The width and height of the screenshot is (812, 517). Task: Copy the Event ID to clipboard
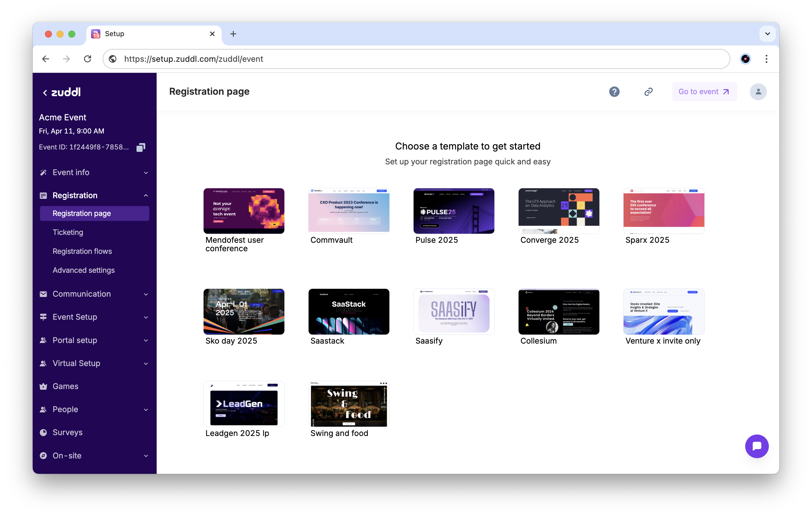(x=141, y=147)
